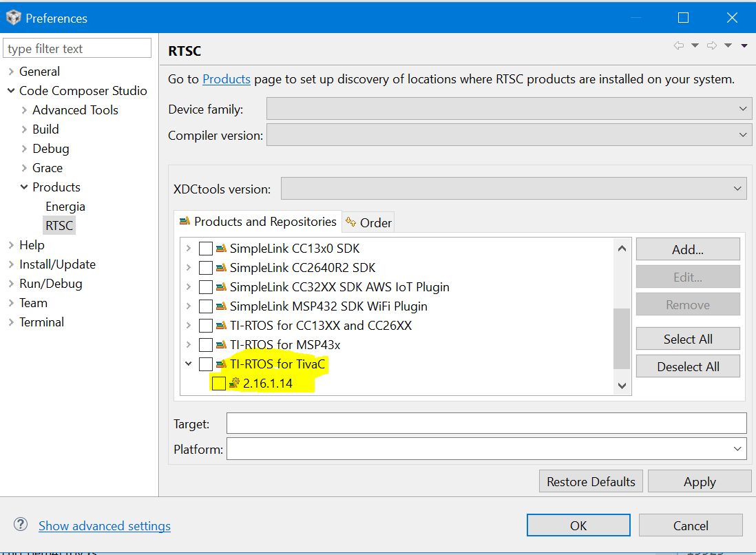Select the Terminal preferences item
Image resolution: width=756 pixels, height=555 pixels.
(x=41, y=322)
